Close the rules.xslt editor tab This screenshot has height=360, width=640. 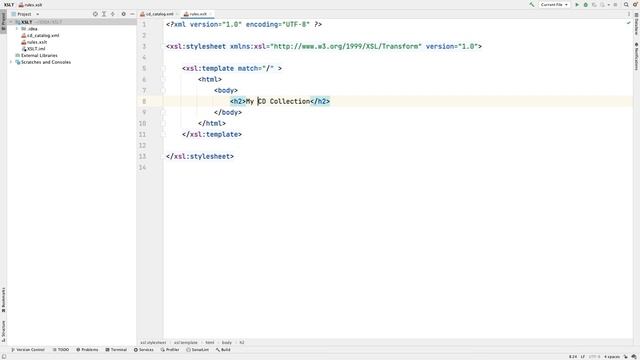point(211,14)
